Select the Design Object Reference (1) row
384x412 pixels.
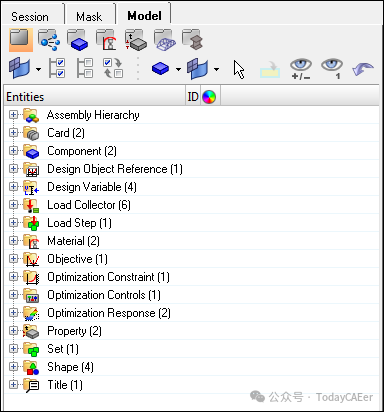(192, 169)
